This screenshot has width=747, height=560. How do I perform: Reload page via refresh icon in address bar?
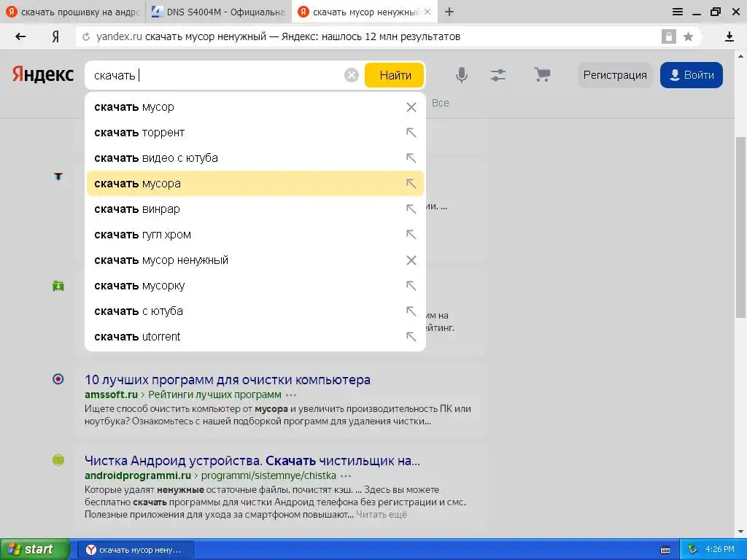[x=86, y=36]
